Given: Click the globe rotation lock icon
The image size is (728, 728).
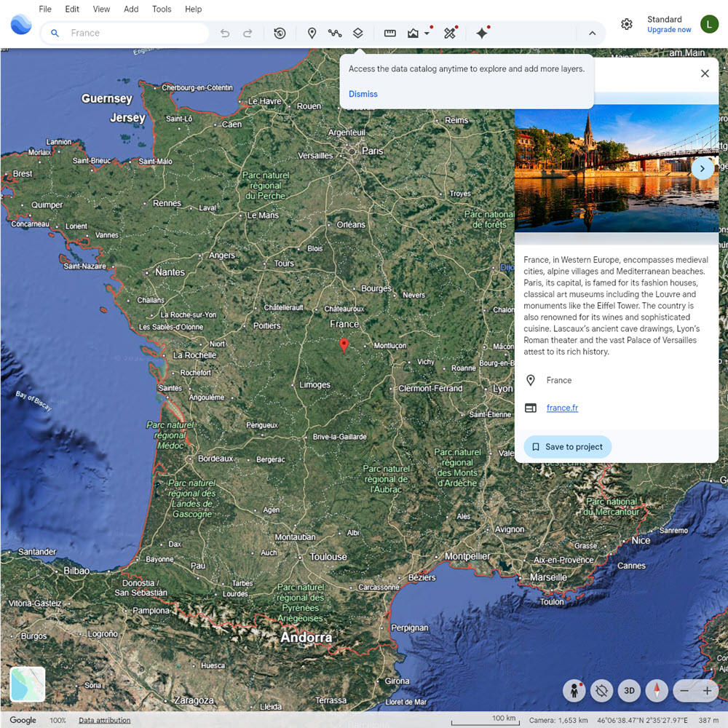Looking at the screenshot, I should point(602,691).
